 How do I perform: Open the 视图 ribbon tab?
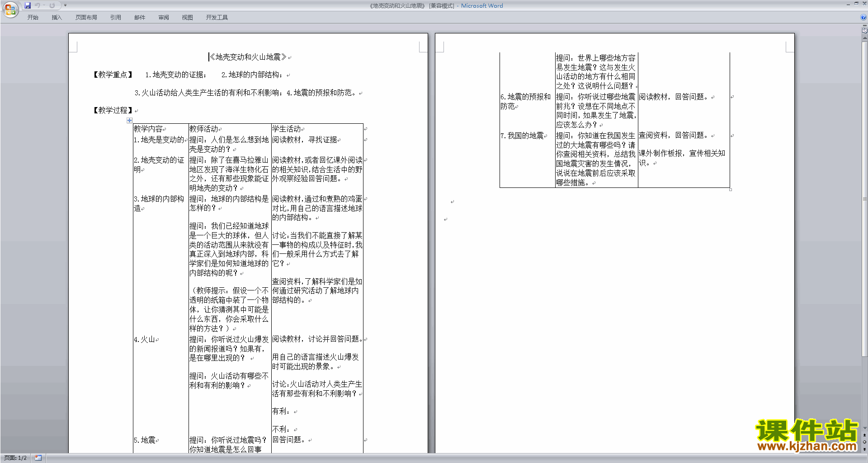coord(187,18)
